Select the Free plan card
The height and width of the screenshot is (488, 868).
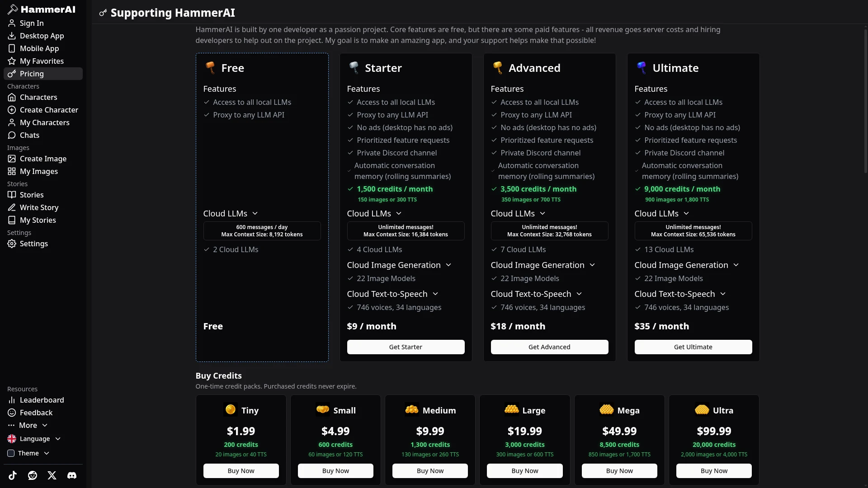(262, 207)
